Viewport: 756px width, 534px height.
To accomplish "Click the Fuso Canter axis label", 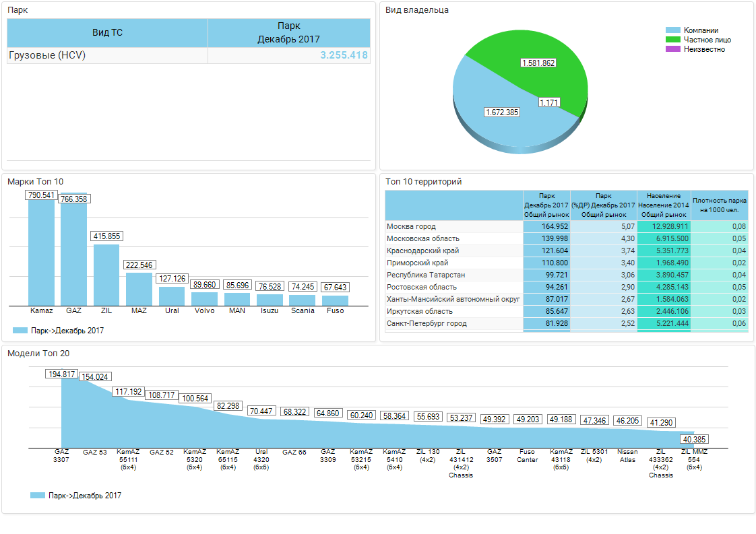I will 527,456.
